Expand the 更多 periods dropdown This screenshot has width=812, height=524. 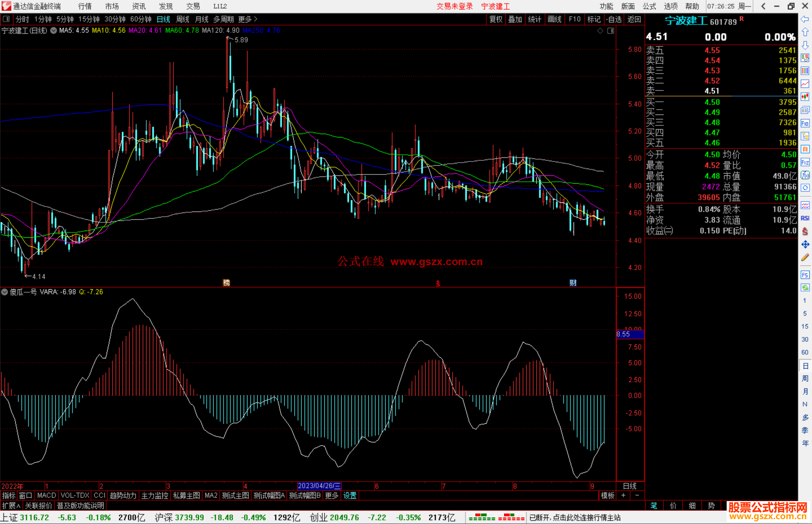248,19
